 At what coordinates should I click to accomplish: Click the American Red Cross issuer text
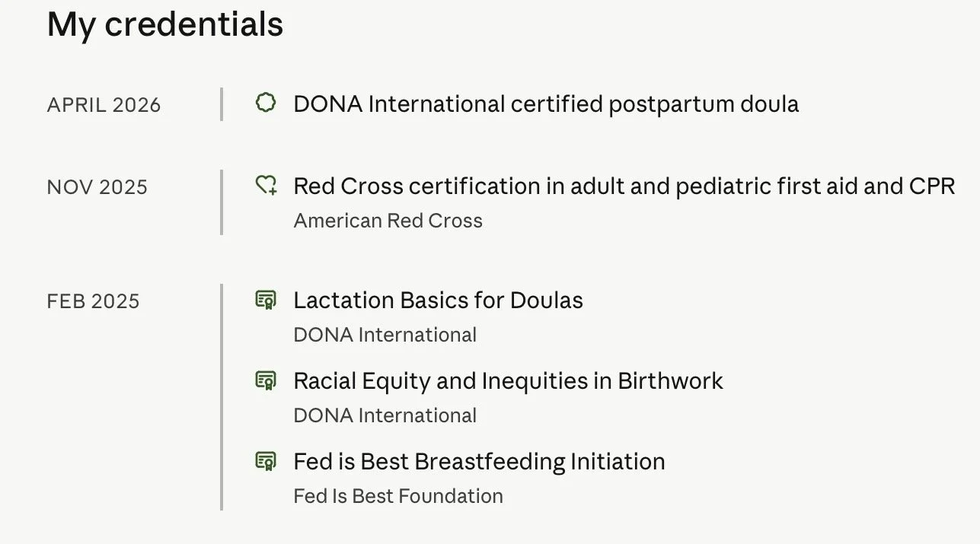388,221
